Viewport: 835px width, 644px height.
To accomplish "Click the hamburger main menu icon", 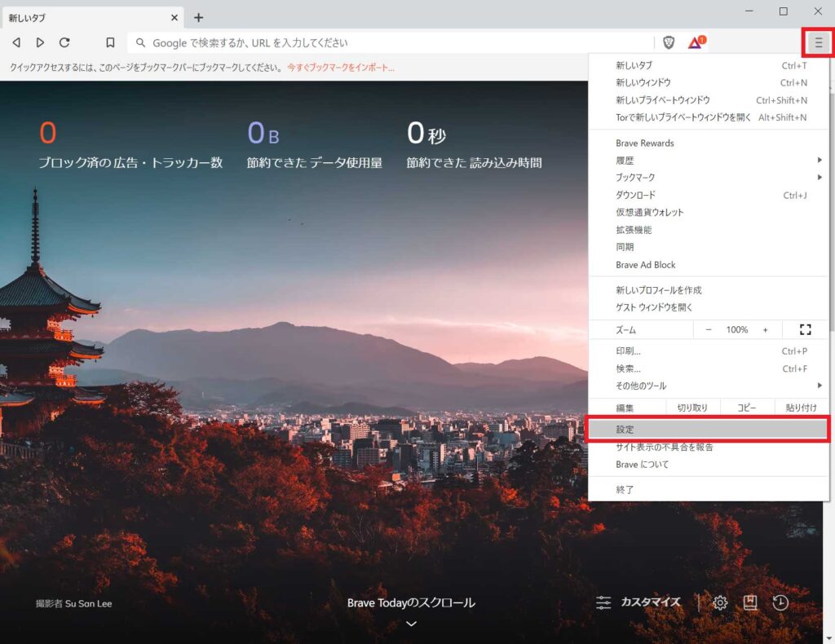I will (x=819, y=42).
